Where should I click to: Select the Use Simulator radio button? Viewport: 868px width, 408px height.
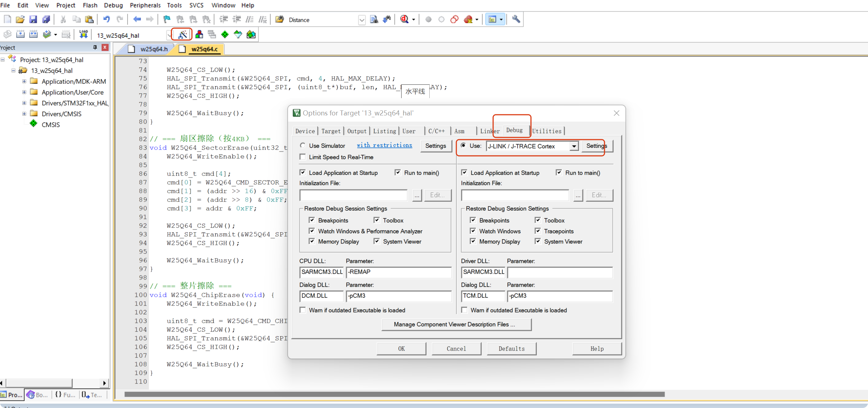(303, 145)
